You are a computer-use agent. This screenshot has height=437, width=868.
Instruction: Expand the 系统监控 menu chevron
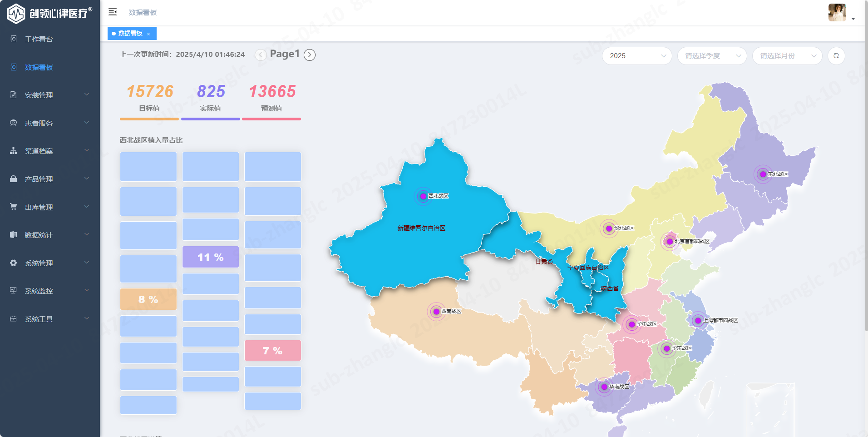point(87,290)
